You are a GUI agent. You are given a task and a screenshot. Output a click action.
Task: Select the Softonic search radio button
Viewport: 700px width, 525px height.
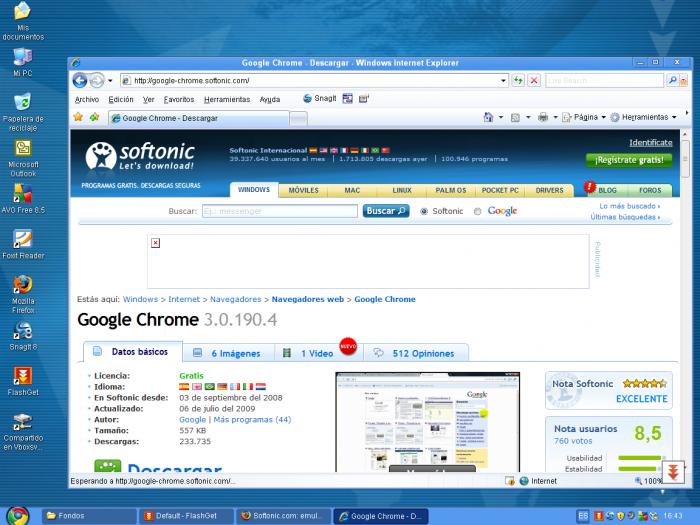point(424,212)
